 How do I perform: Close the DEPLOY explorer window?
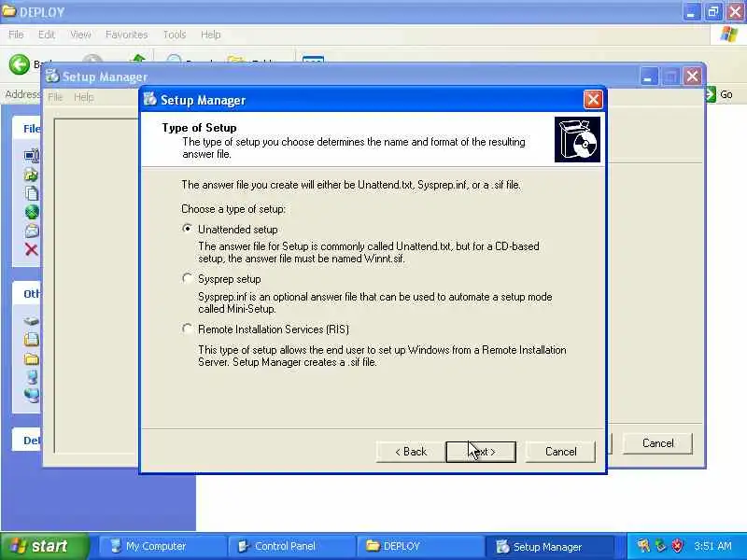pos(736,12)
